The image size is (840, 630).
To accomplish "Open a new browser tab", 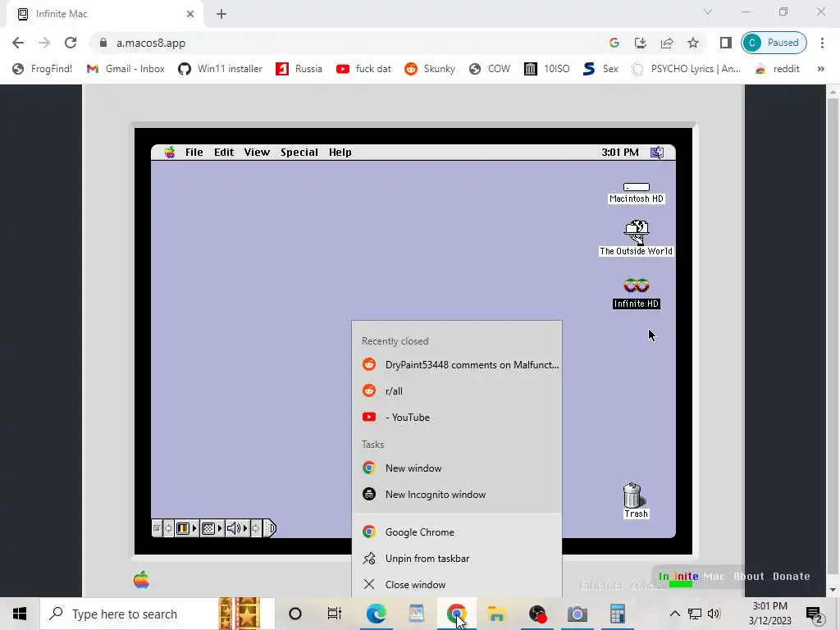I will coord(221,15).
